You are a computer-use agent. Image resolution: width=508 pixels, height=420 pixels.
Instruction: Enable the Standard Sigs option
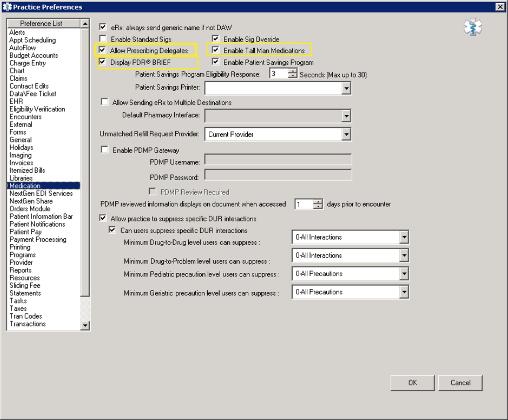click(102, 39)
